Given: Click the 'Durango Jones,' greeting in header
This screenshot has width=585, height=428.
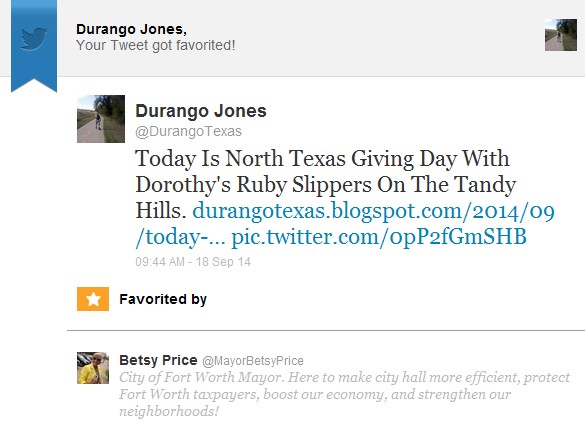Looking at the screenshot, I should (x=131, y=29).
